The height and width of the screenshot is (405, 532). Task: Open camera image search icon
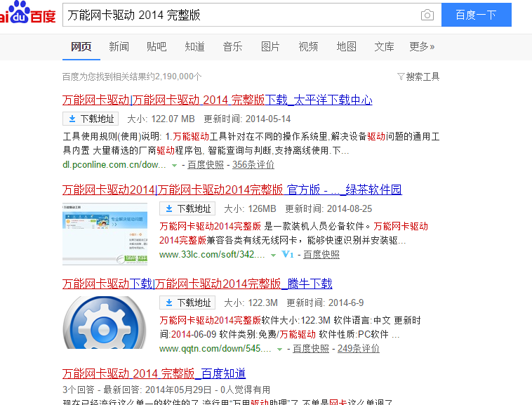tap(427, 15)
